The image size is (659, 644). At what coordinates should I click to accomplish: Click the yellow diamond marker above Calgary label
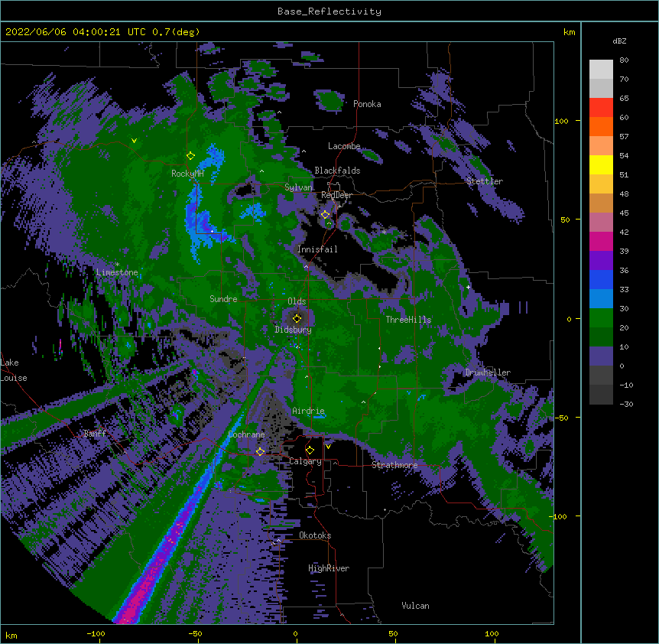[x=310, y=450]
